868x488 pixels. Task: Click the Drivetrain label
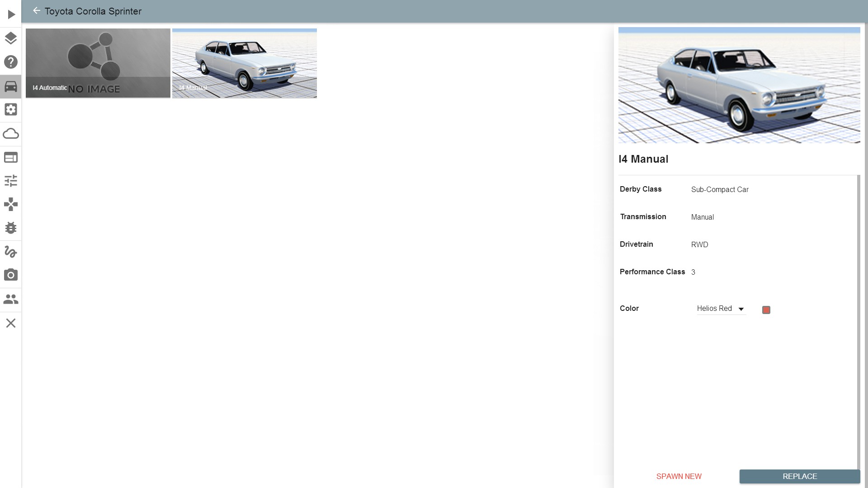click(637, 244)
